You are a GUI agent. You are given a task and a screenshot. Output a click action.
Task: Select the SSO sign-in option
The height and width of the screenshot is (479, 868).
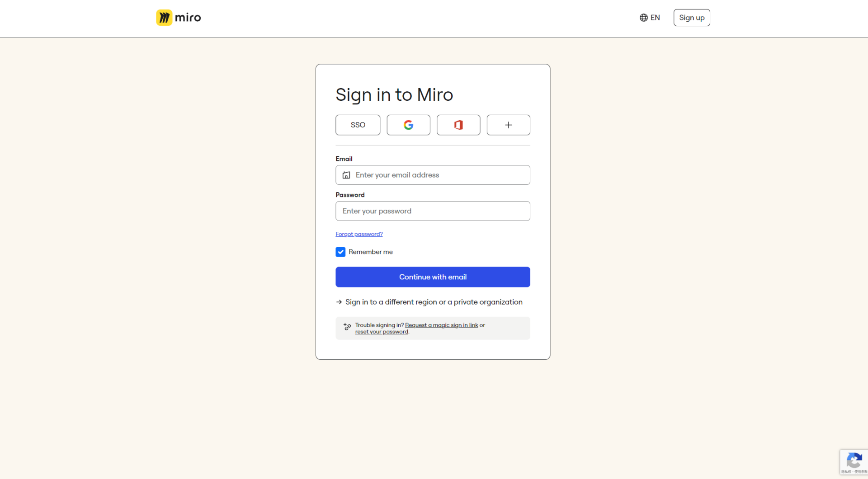click(358, 125)
